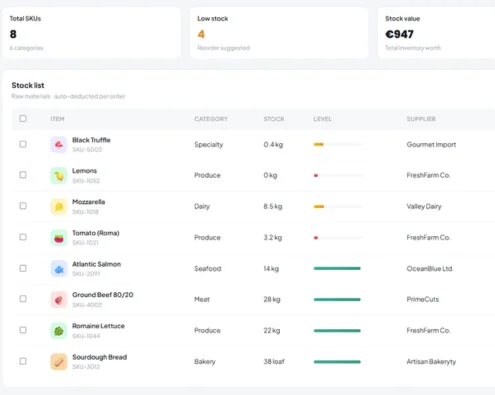The width and height of the screenshot is (495, 395).
Task: Click the Atlantic Salmon item name
Action: (x=97, y=264)
